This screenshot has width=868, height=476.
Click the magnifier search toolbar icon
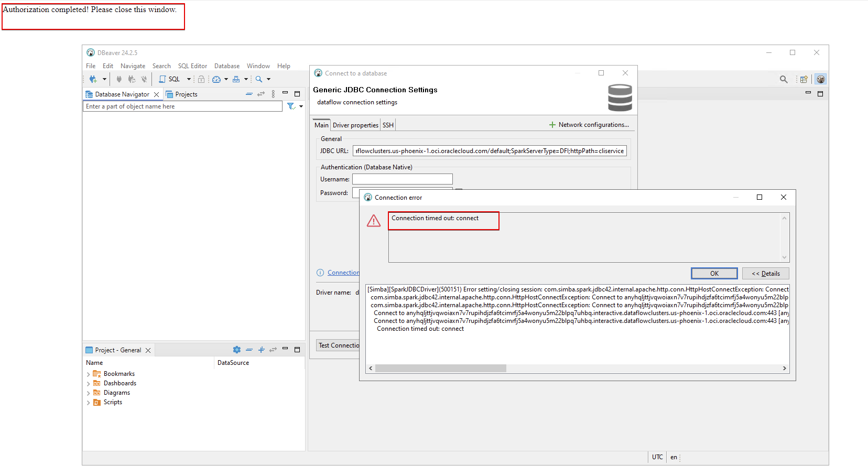(259, 79)
